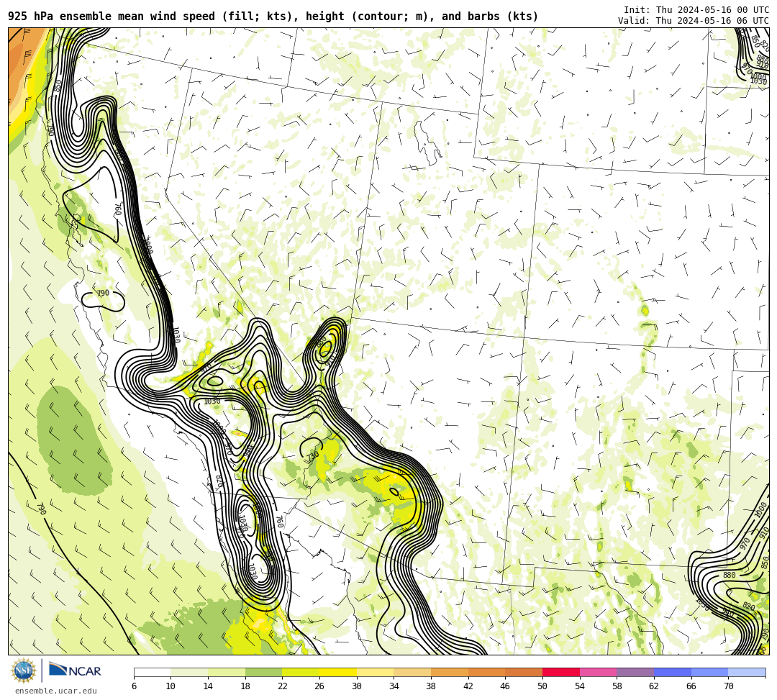The image size is (777, 700).
Task: Pick the light green 14–18 kts colorbar swatch
Action: click(x=227, y=672)
